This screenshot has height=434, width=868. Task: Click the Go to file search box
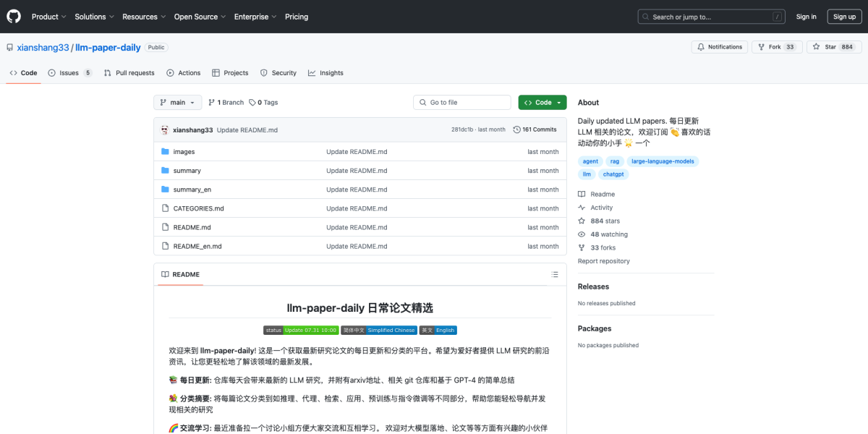(x=461, y=102)
